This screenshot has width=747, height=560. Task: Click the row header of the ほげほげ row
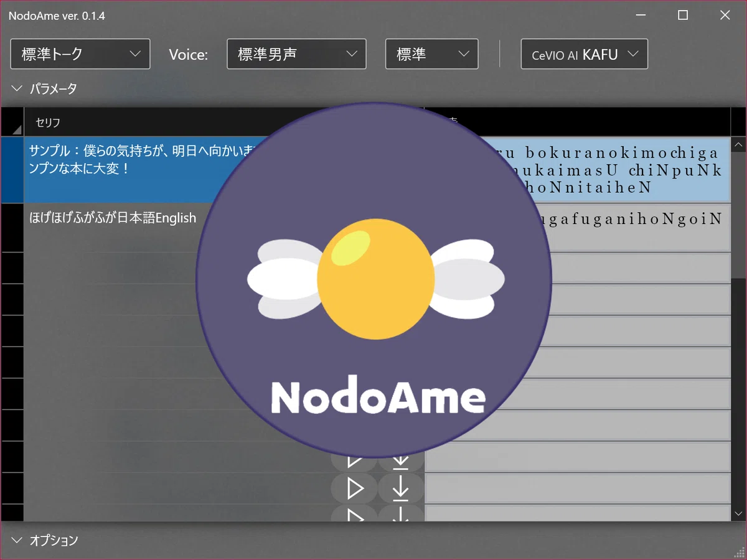coord(12,227)
